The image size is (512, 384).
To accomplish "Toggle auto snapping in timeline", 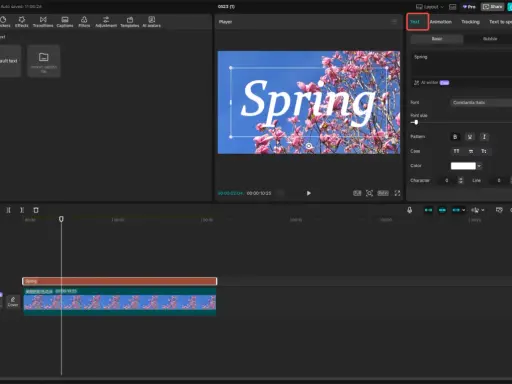I will click(442, 210).
